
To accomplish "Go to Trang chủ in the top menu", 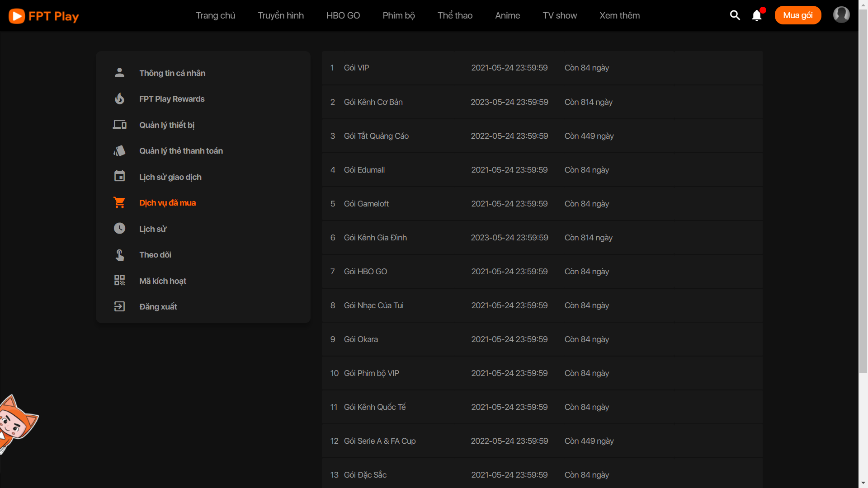I will tap(216, 15).
